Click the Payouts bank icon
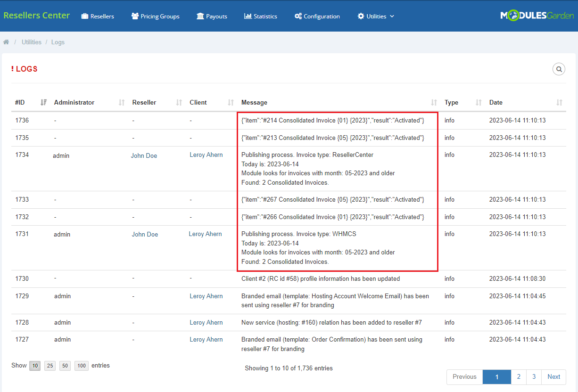 pos(200,16)
